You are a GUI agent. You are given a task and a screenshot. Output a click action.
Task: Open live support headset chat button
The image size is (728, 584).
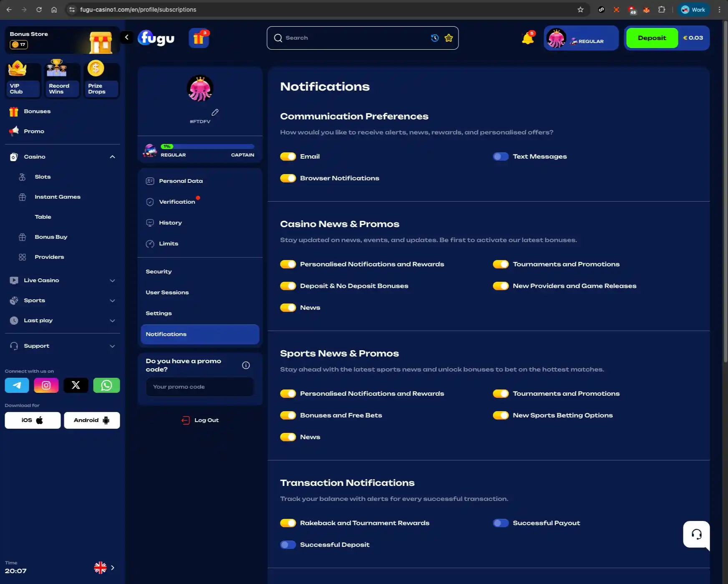696,534
